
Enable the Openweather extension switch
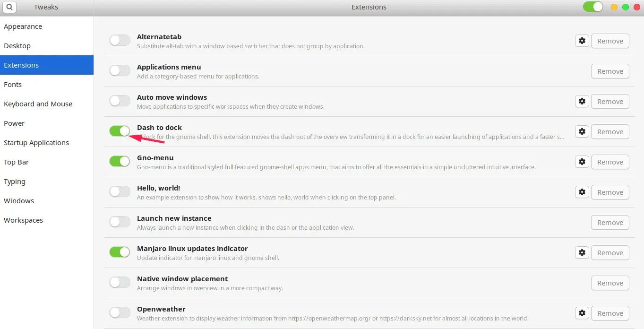click(120, 313)
